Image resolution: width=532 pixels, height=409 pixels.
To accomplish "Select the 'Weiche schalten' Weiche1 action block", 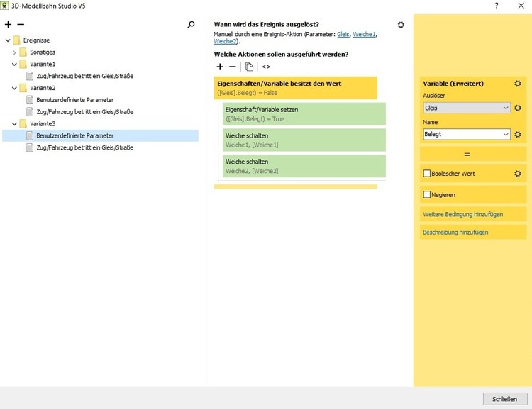I will coord(304,140).
